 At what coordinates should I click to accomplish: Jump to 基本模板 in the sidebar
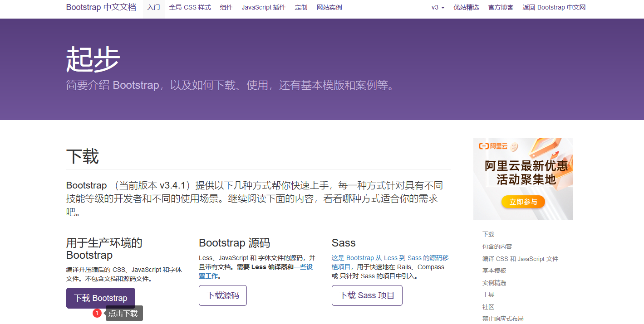coord(494,271)
